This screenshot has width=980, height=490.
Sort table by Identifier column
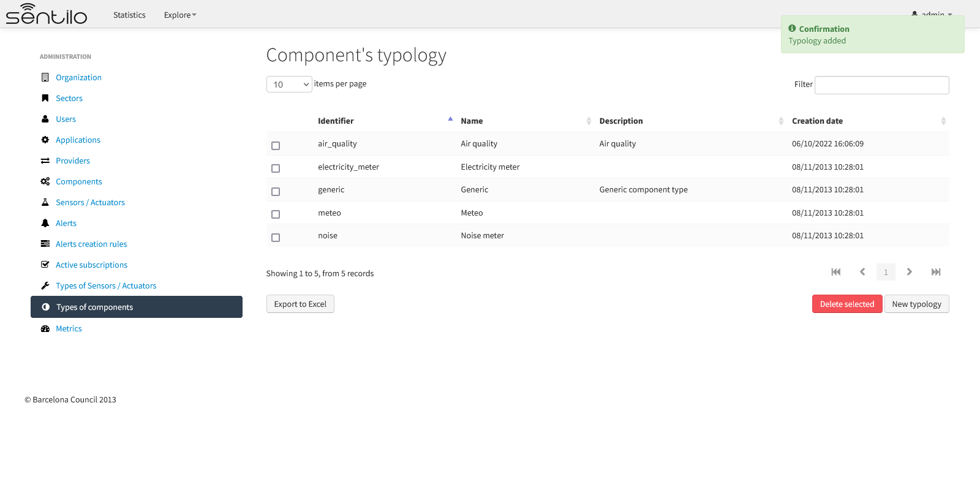point(385,121)
